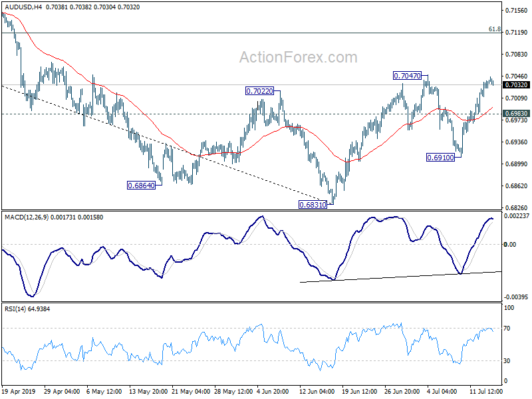532x399 pixels.
Task: Click the 19 Jun 12:00 date label
Action: 360,391
